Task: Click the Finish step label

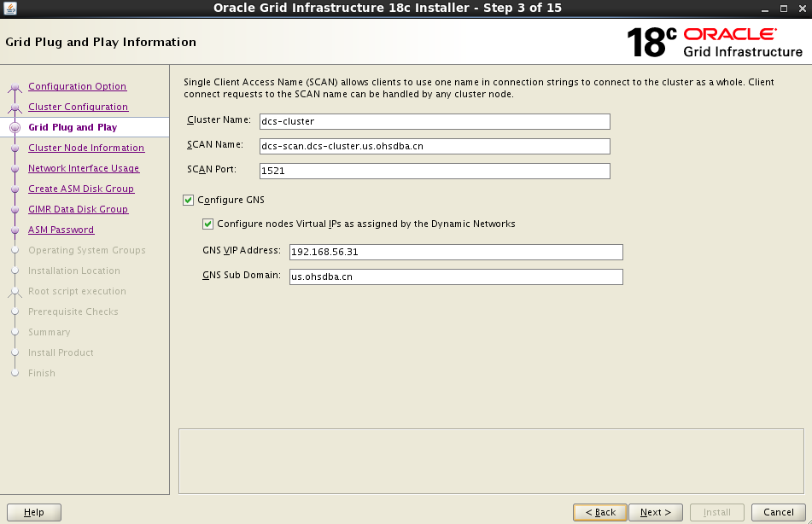Action: (x=42, y=373)
